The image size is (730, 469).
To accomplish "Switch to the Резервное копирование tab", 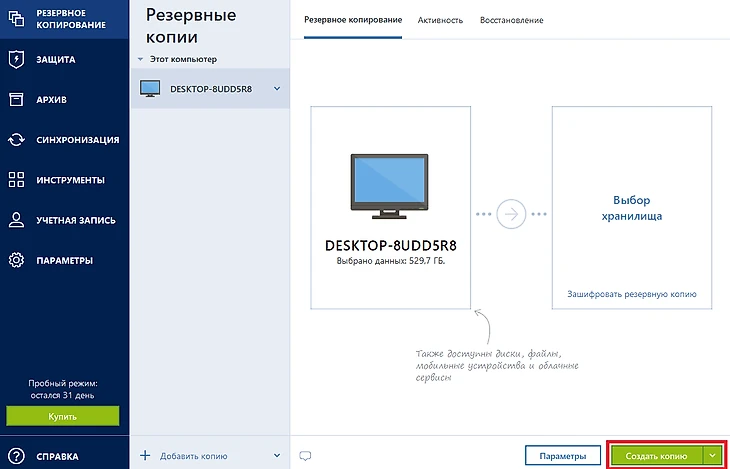I will (x=353, y=20).
